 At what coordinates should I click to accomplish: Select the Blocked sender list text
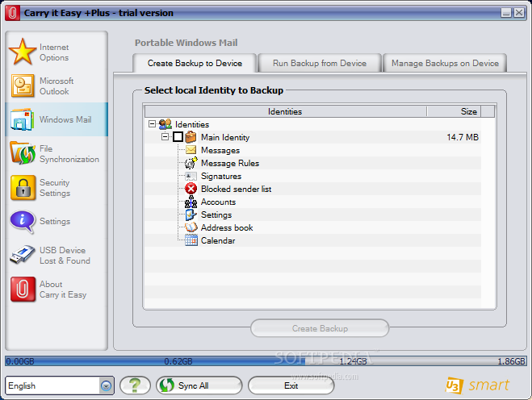point(236,189)
